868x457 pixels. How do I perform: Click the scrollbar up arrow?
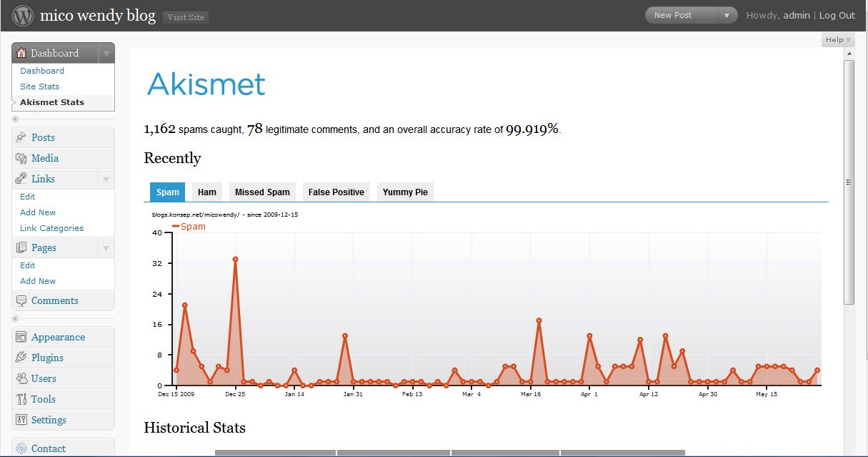pos(849,54)
